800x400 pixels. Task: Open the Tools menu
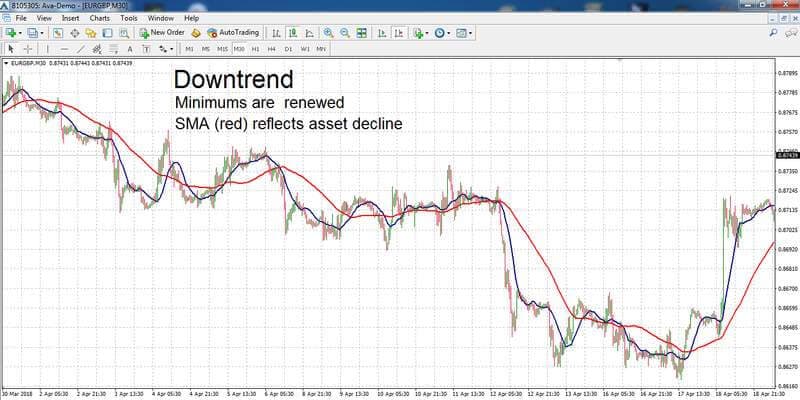129,18
